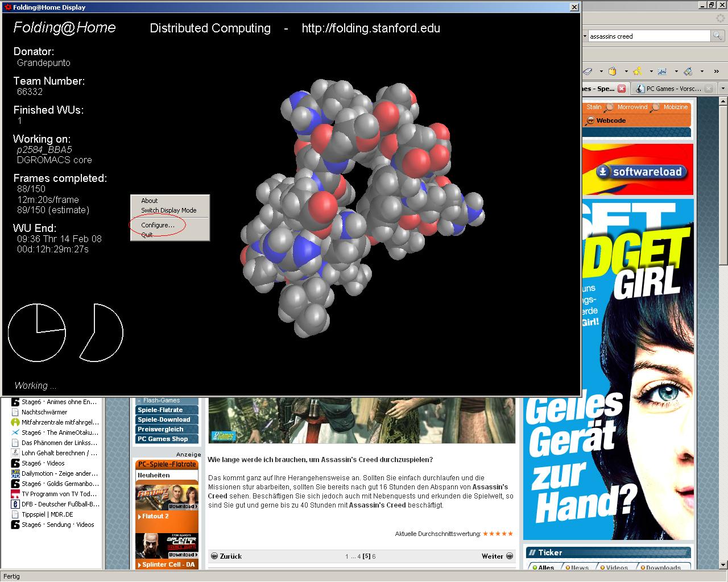Close the active browser tab with red X
728x582 pixels.
(x=622, y=89)
